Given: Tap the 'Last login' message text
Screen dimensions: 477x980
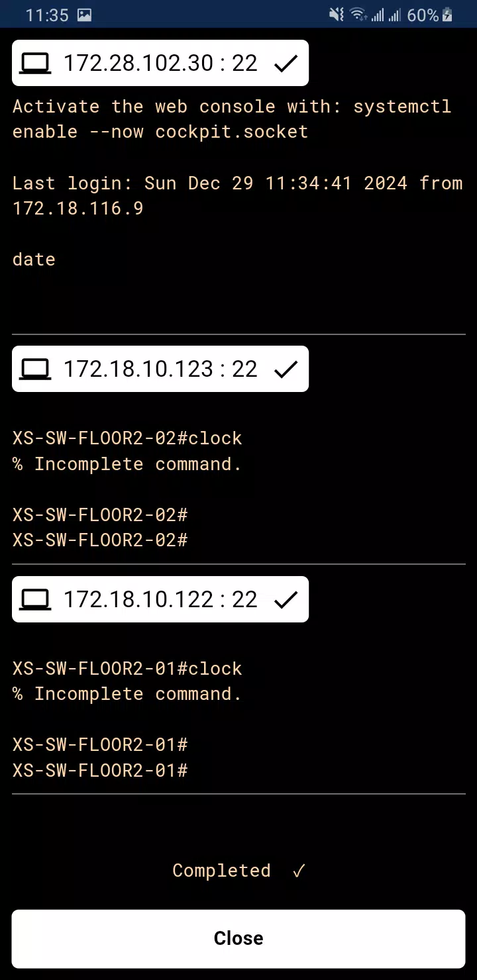Looking at the screenshot, I should pos(237,196).
